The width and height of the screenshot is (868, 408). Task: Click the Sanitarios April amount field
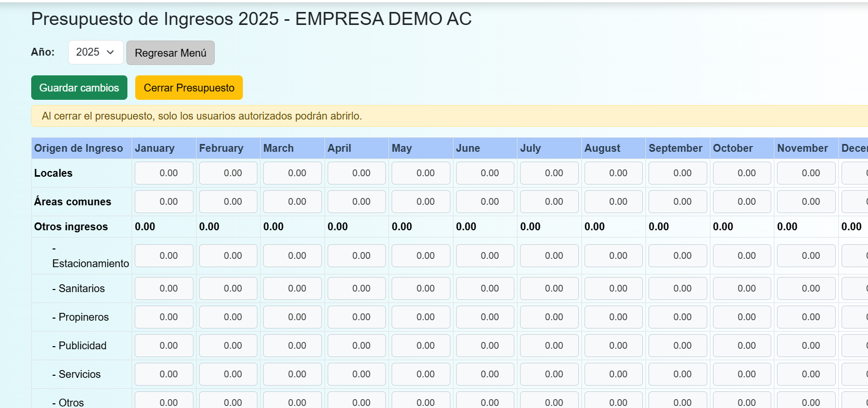[x=356, y=288]
